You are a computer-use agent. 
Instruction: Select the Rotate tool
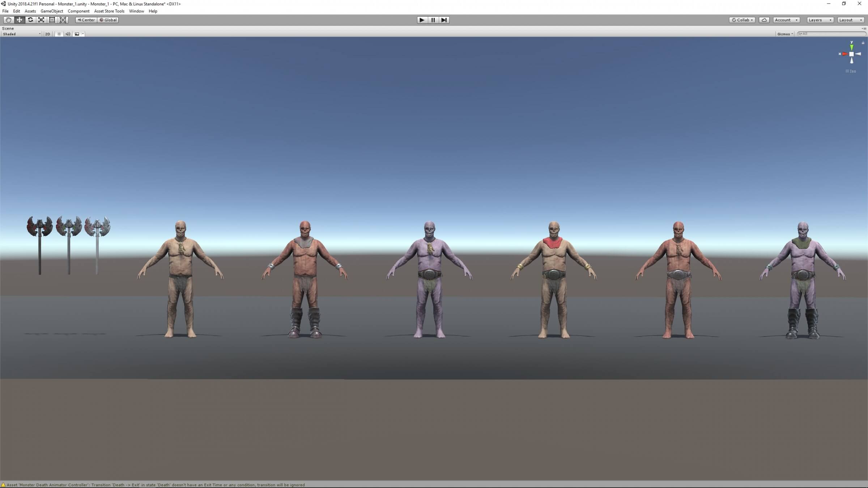(x=30, y=20)
